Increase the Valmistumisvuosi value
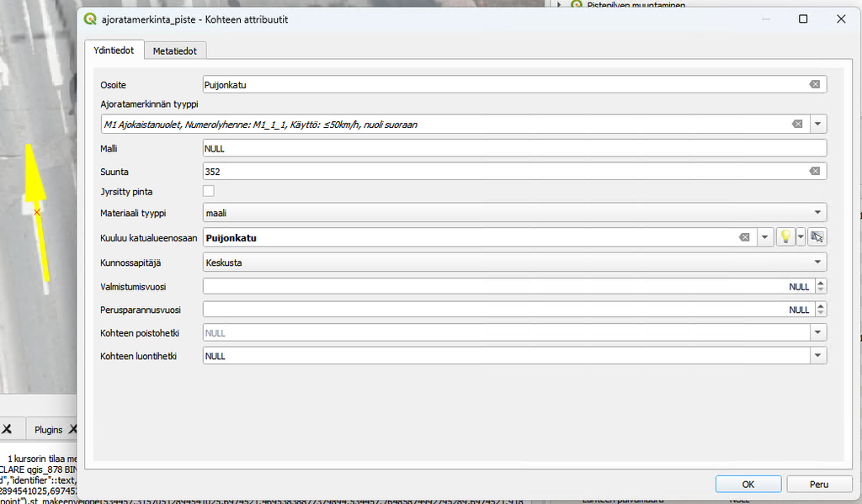The image size is (862, 504). point(821,283)
